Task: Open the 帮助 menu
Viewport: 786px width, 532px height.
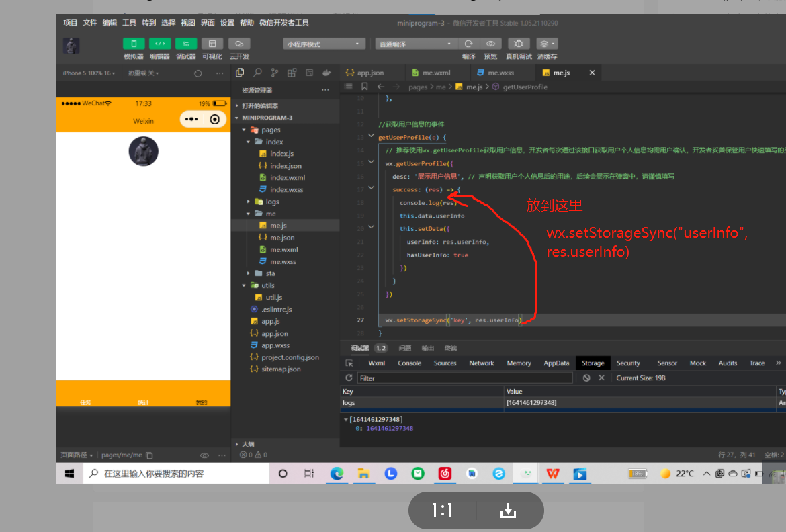Action: coord(247,23)
